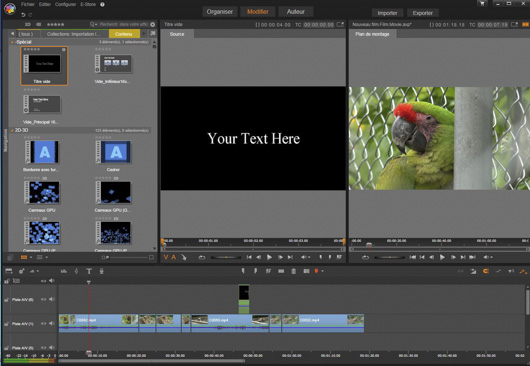Image resolution: width=530 pixels, height=366 pixels.
Task: Adjust the timeline player shuttle slider
Action: pyautogui.click(x=389, y=257)
